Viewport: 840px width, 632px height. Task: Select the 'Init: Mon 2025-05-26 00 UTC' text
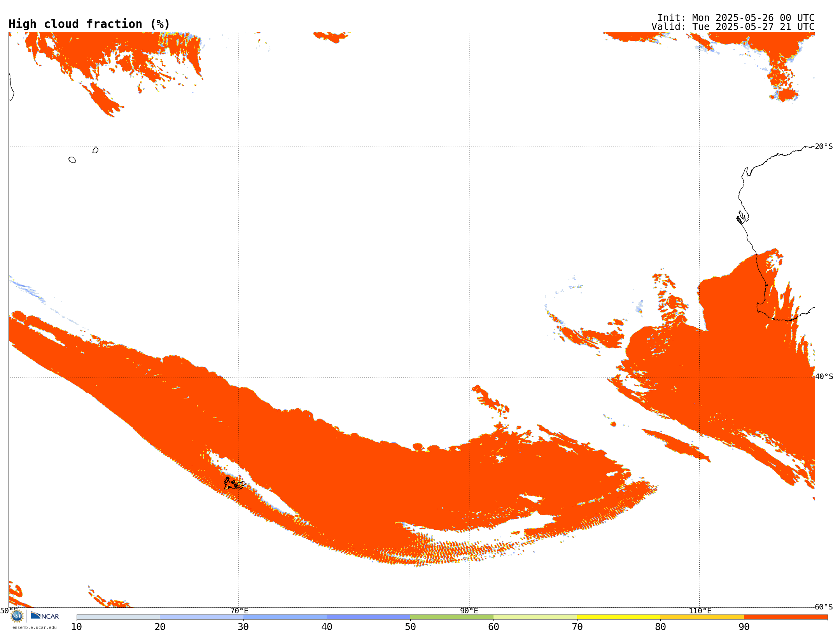[x=736, y=18]
